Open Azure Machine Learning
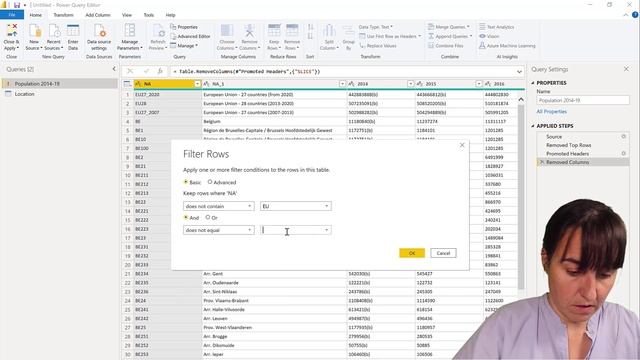Image resolution: width=640 pixels, height=360 pixels. point(507,46)
